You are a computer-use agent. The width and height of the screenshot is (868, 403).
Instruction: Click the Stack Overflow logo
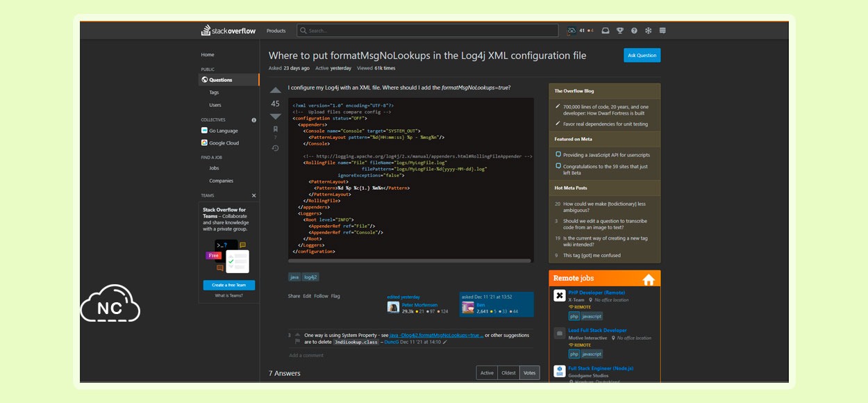(x=228, y=31)
